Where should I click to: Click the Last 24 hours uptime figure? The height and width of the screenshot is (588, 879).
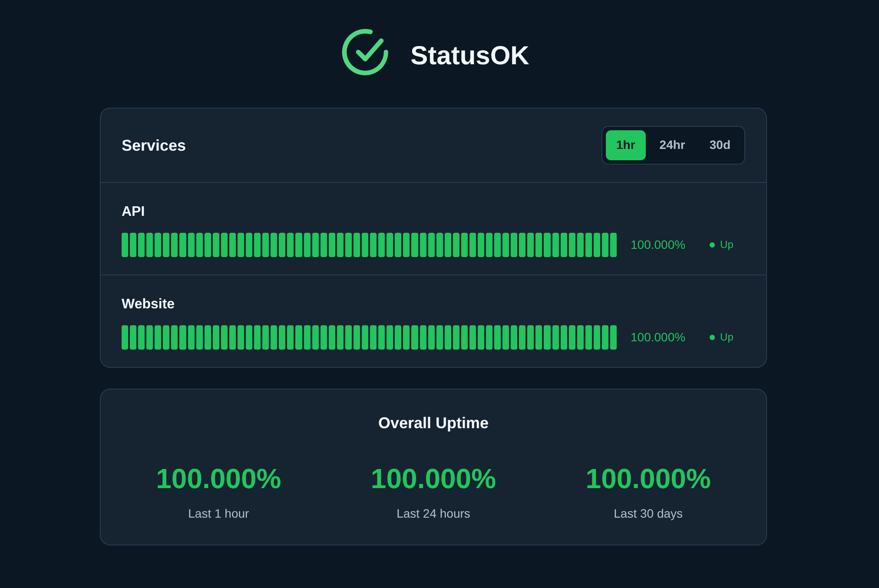tap(433, 479)
